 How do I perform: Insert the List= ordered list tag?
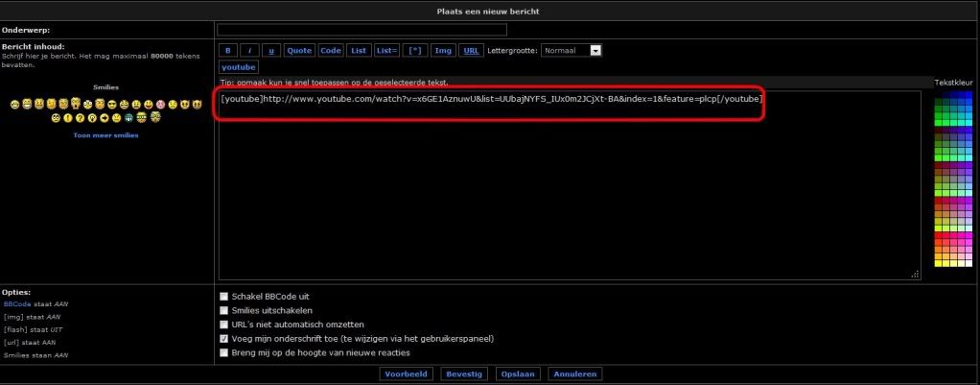(x=386, y=51)
